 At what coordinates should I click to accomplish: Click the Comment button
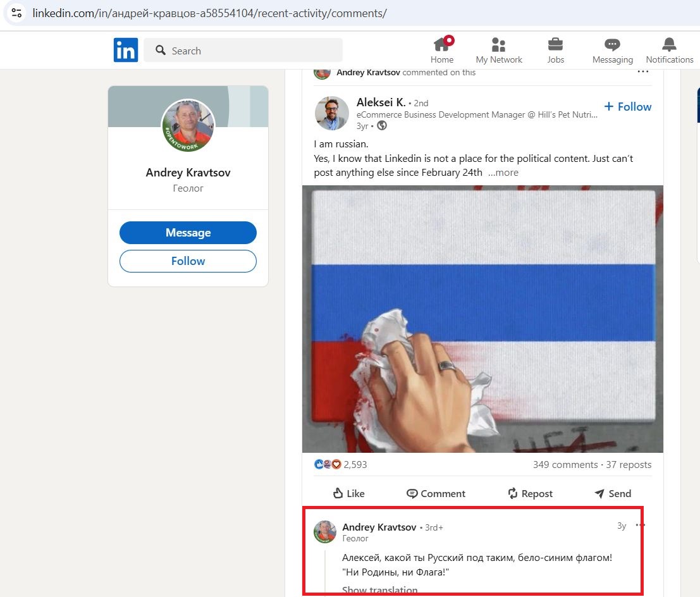click(436, 493)
